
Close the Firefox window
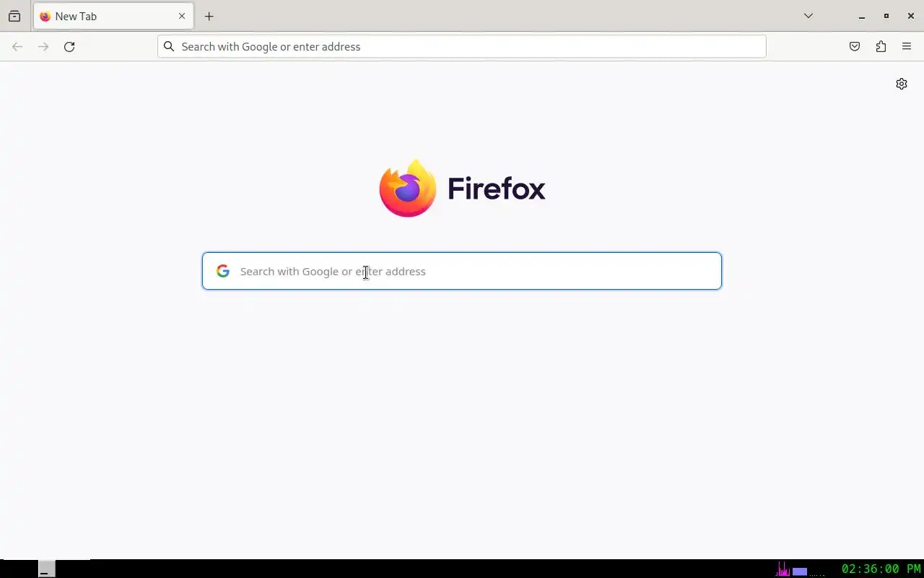pyautogui.click(x=911, y=16)
